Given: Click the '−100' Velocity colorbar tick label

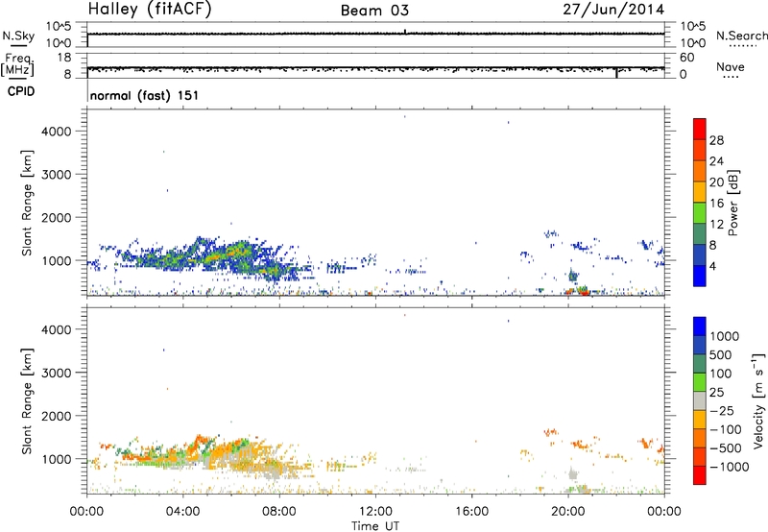Looking at the screenshot, I should [x=726, y=429].
